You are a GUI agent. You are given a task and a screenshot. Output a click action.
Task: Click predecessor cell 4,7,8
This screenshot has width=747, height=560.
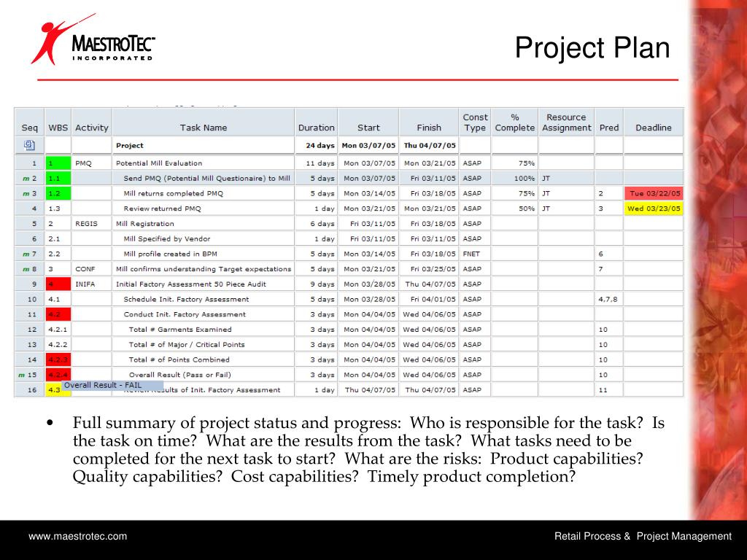[608, 299]
